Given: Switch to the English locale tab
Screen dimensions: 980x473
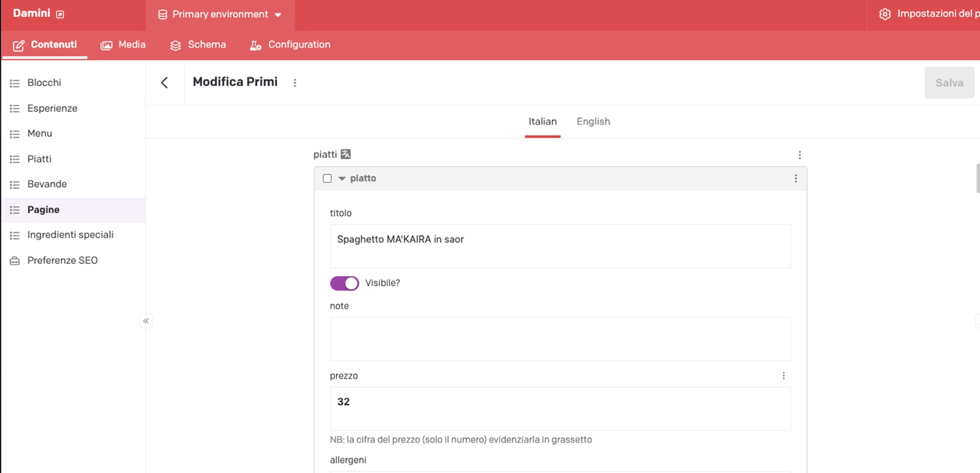Looking at the screenshot, I should pyautogui.click(x=593, y=122).
